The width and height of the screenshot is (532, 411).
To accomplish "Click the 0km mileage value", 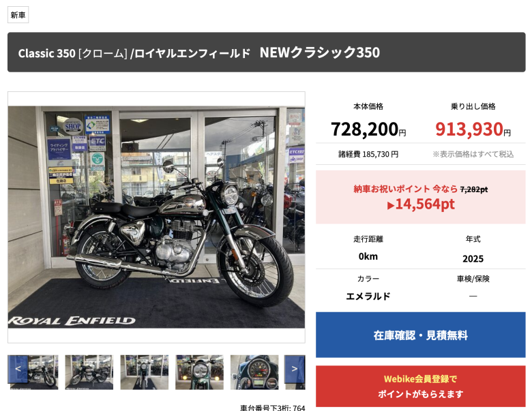I will (368, 256).
